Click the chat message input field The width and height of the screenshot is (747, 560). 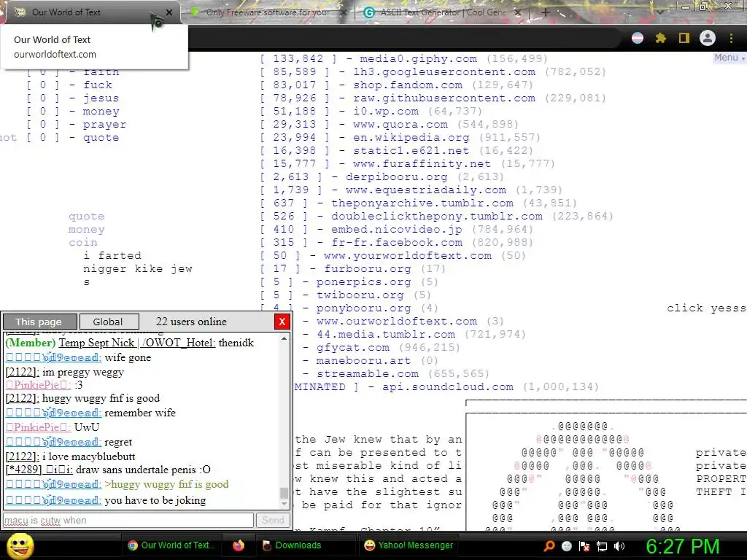[128, 520]
